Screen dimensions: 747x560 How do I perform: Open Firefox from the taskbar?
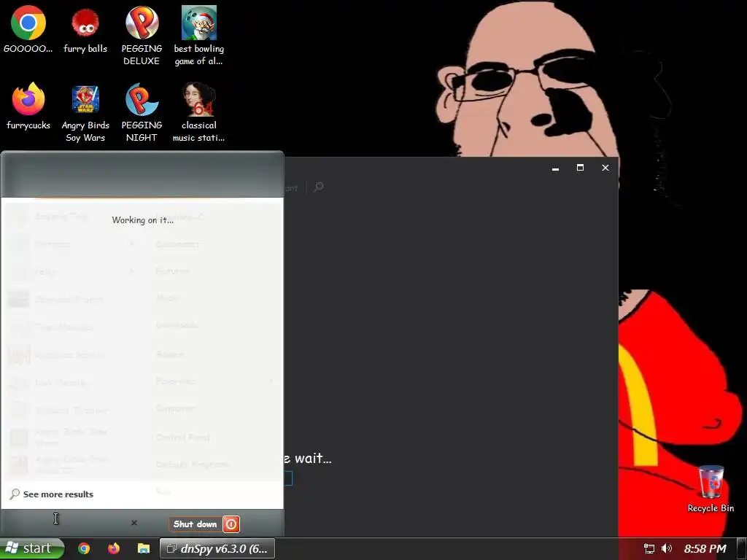(x=113, y=548)
